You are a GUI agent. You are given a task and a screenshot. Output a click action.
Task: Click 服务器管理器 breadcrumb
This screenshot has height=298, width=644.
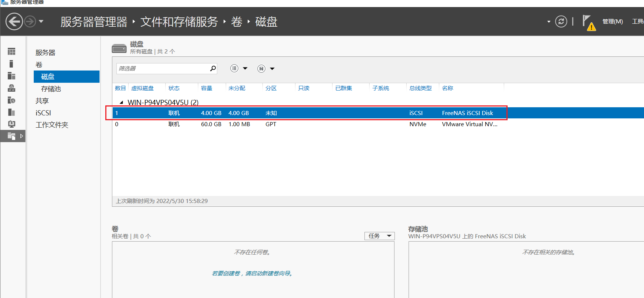94,22
